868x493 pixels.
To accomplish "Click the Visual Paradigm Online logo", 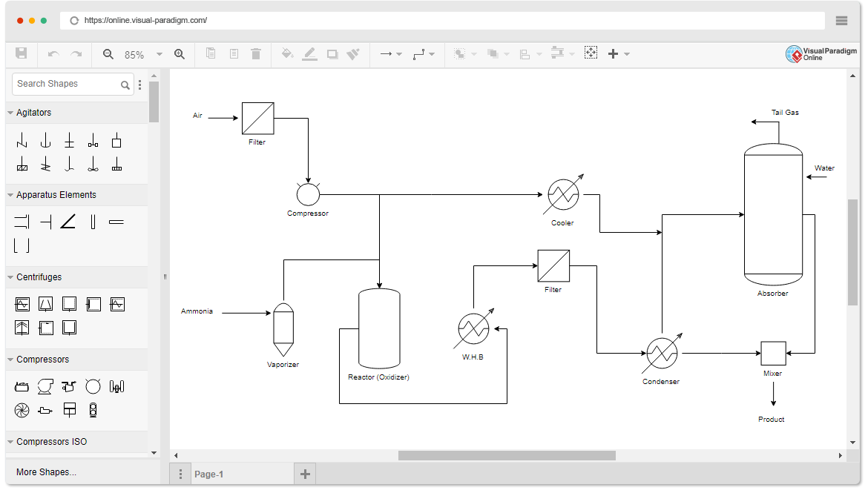I will point(821,53).
